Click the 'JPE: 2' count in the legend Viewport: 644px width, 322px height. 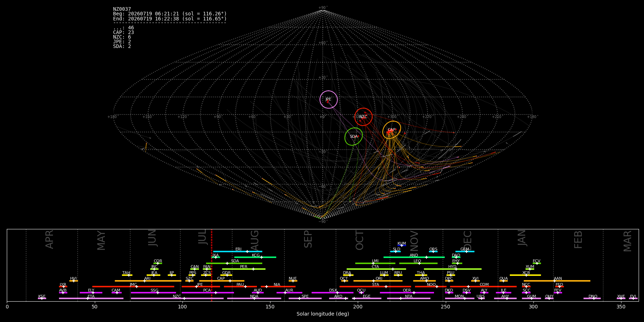(122, 42)
